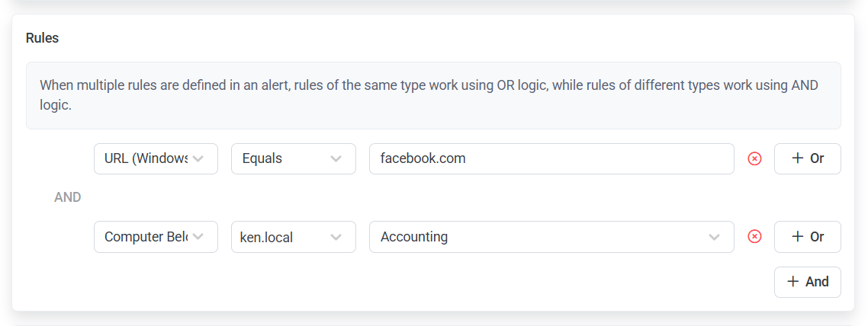The width and height of the screenshot is (868, 326).
Task: Click the plus icon in the And button
Action: pos(792,282)
